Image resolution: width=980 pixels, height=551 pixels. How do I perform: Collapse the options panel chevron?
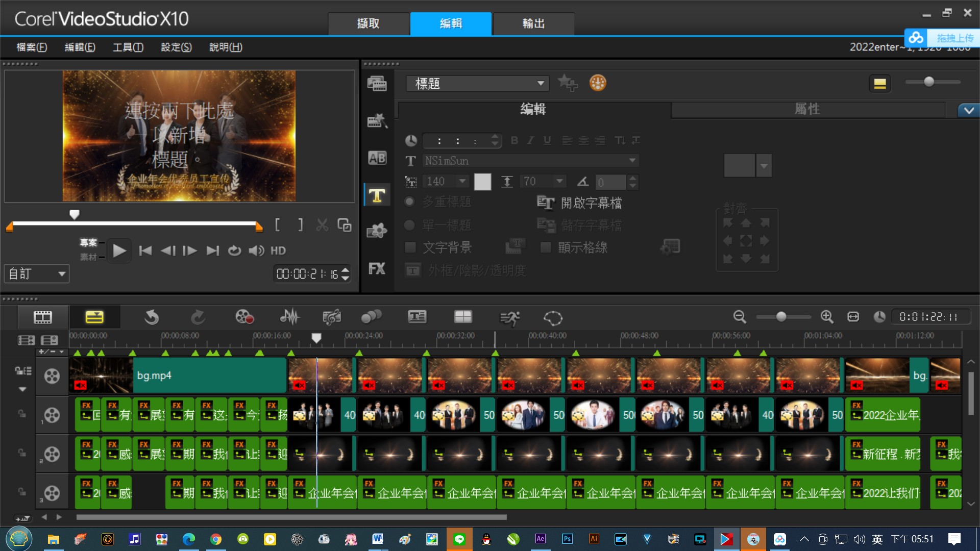969,110
